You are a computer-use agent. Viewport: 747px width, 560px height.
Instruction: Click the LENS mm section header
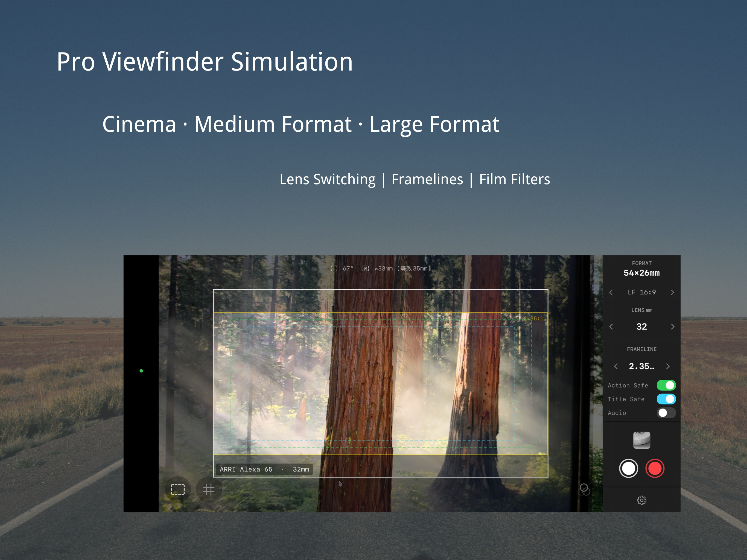[642, 310]
